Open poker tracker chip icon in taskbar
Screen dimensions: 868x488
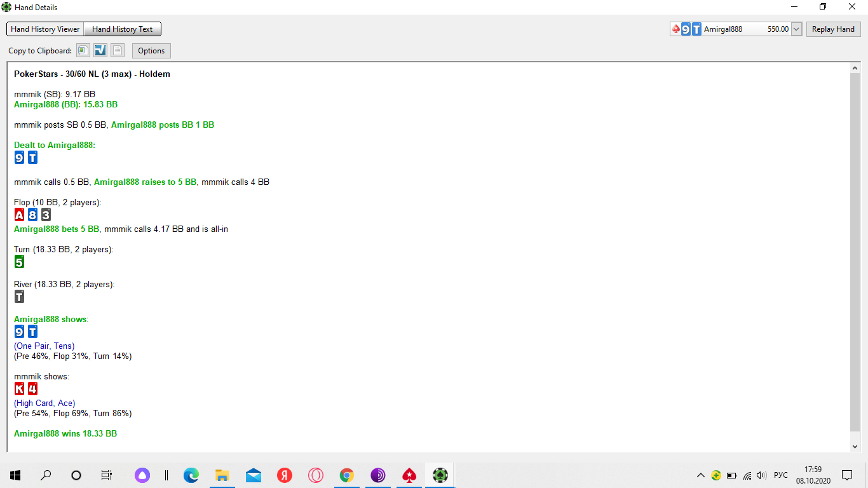point(440,475)
